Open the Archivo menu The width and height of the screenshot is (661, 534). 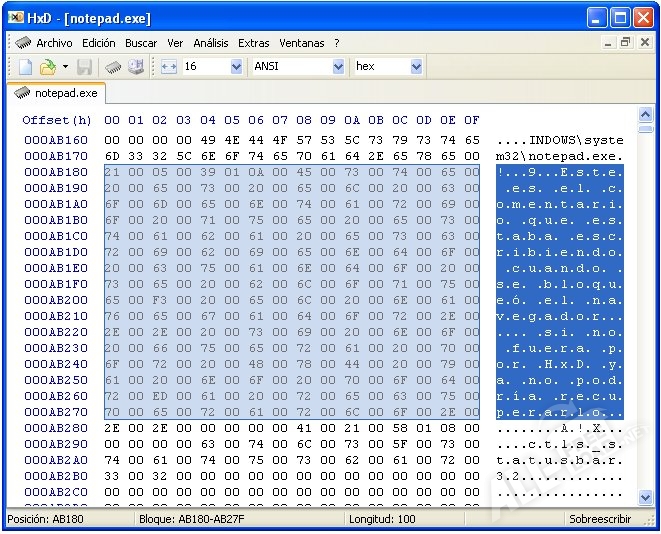[x=54, y=43]
